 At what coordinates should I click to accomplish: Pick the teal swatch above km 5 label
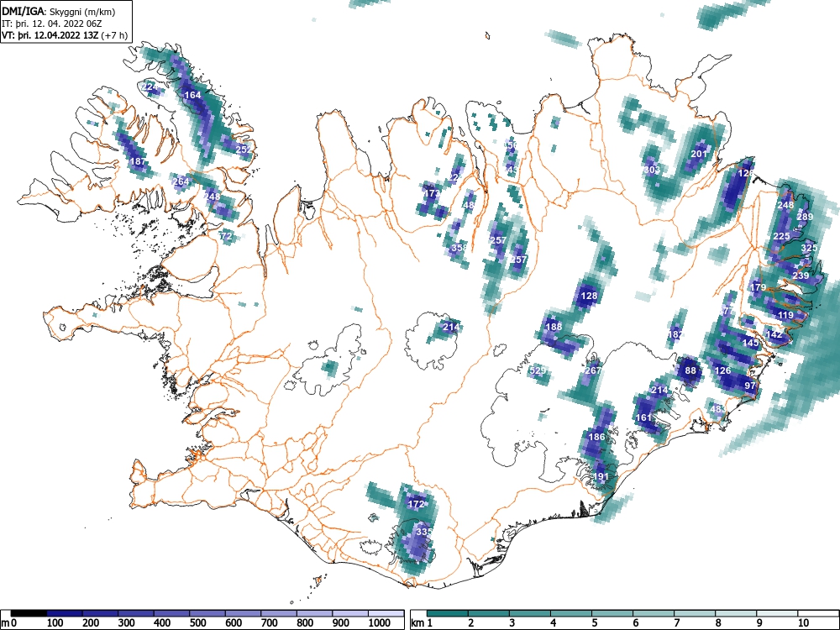(x=612, y=613)
